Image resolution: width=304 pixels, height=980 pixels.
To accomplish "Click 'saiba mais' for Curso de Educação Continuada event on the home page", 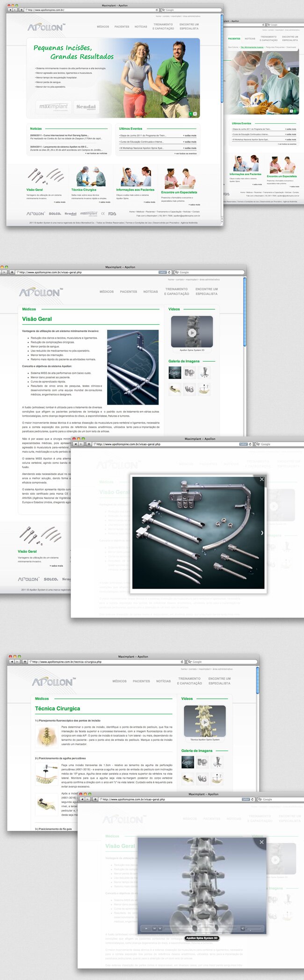I will tap(190, 142).
